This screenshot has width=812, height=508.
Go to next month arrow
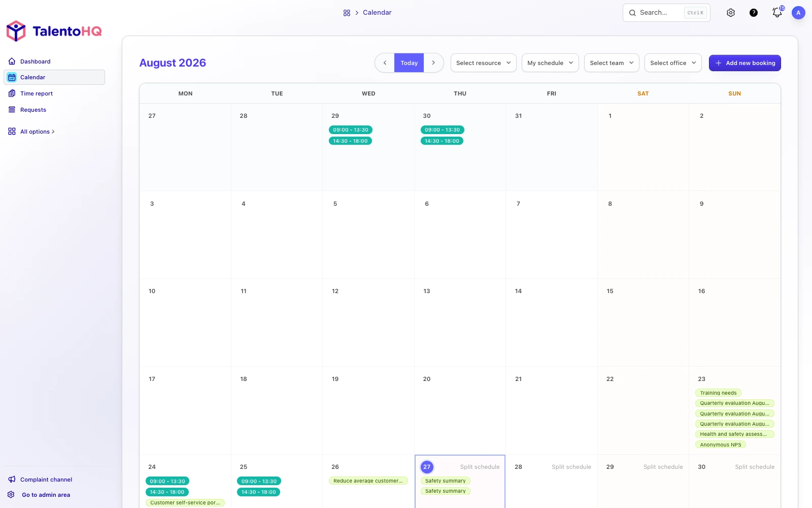(x=433, y=63)
